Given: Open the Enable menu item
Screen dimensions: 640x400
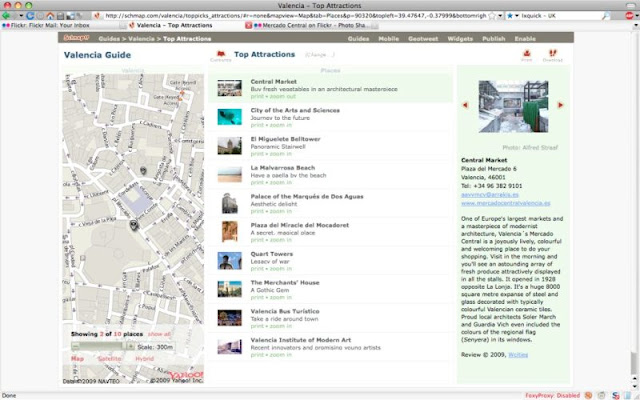Looking at the screenshot, I should [x=525, y=39].
